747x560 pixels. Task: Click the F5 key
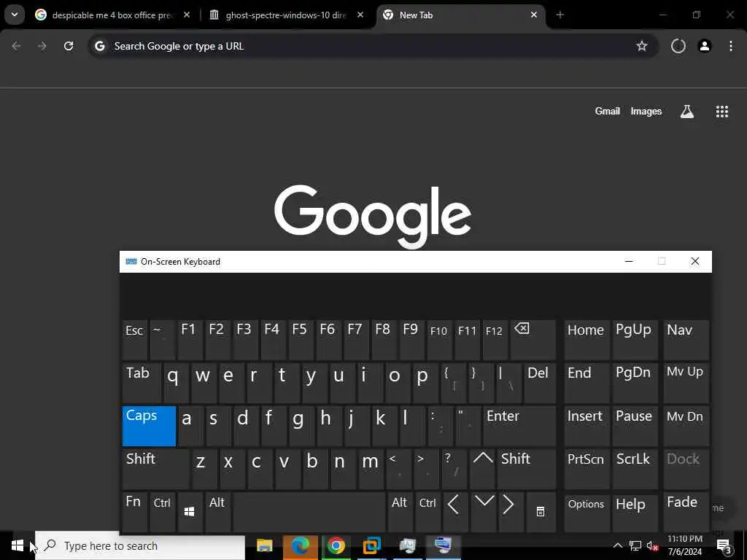pos(301,340)
